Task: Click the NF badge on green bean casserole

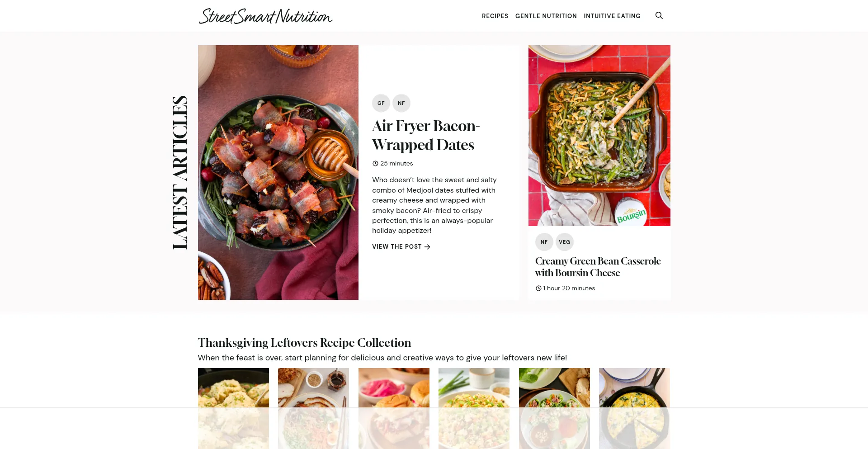Action: coord(544,242)
